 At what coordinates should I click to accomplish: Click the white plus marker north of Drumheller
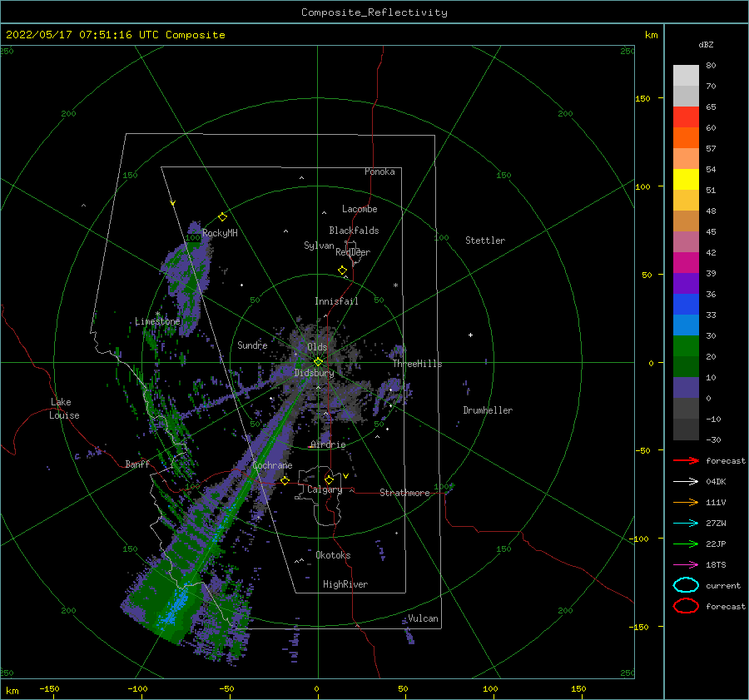(470, 335)
